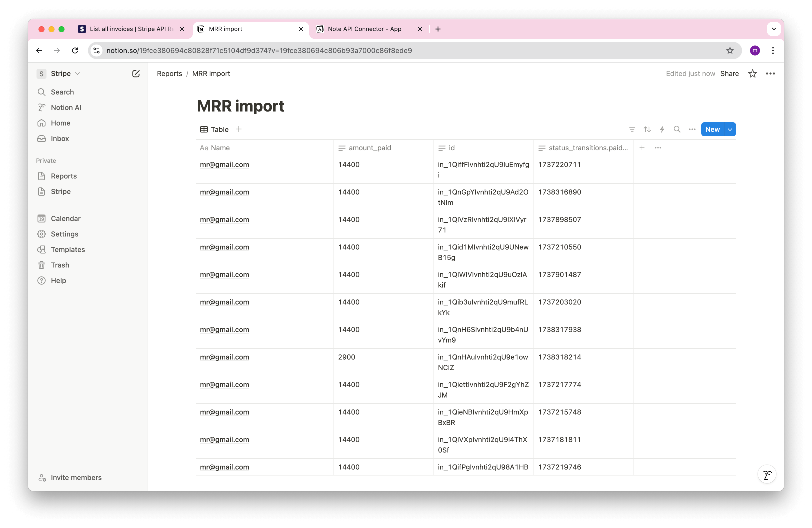Viewport: 812px width, 528px height.
Task: Click timestamp cell 1738318214
Action: coord(583,362)
